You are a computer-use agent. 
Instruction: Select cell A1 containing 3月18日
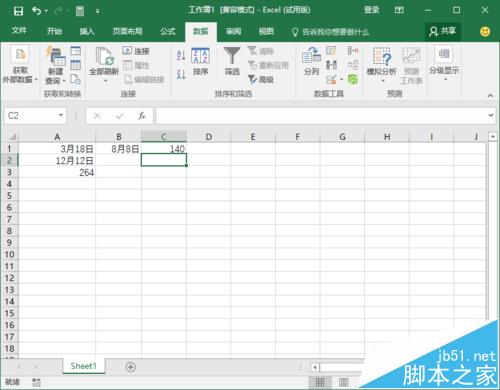point(57,148)
